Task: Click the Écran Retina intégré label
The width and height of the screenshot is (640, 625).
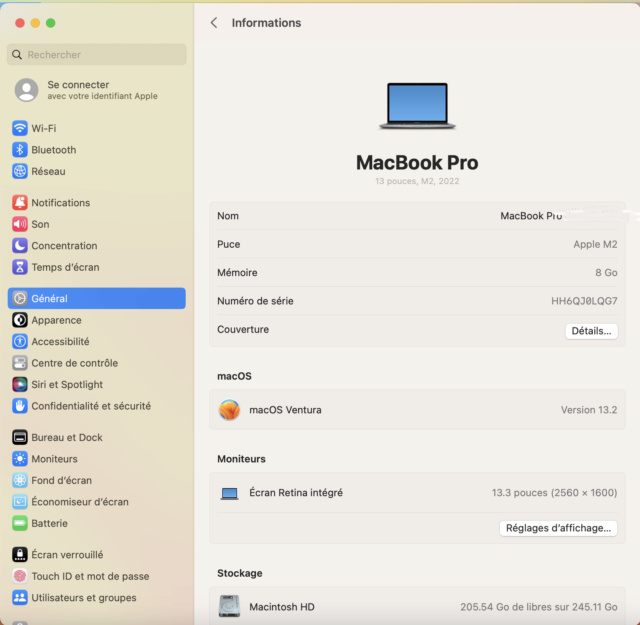Action: click(296, 493)
